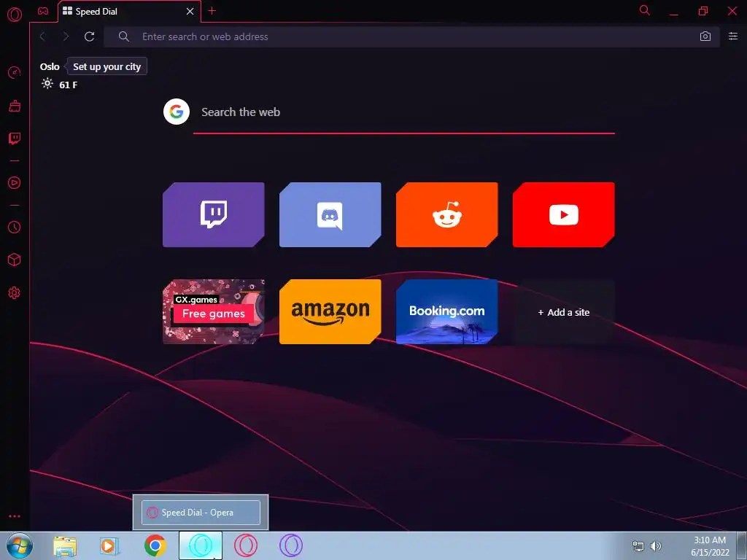Click the Oslo city name
The width and height of the screenshot is (747, 560).
[50, 66]
